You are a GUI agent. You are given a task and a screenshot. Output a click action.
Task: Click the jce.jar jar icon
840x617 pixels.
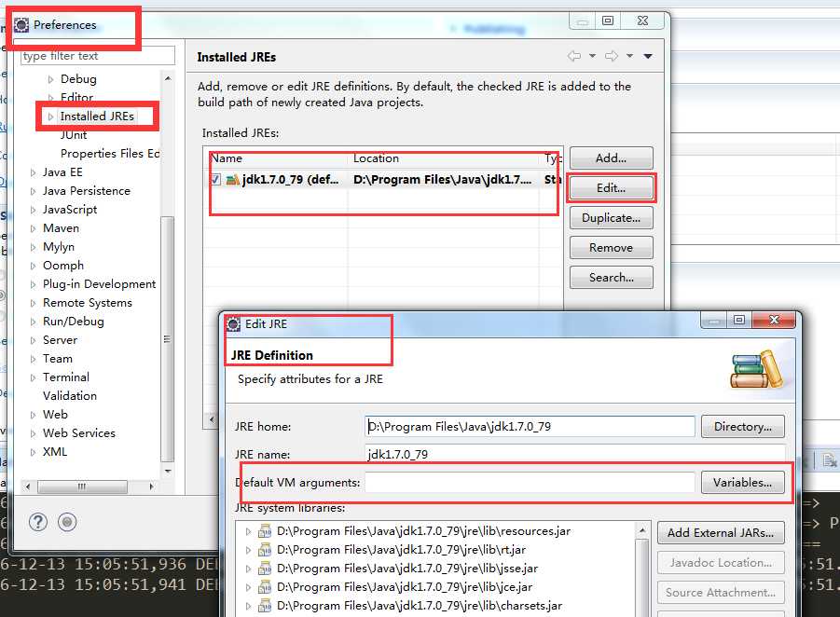265,587
